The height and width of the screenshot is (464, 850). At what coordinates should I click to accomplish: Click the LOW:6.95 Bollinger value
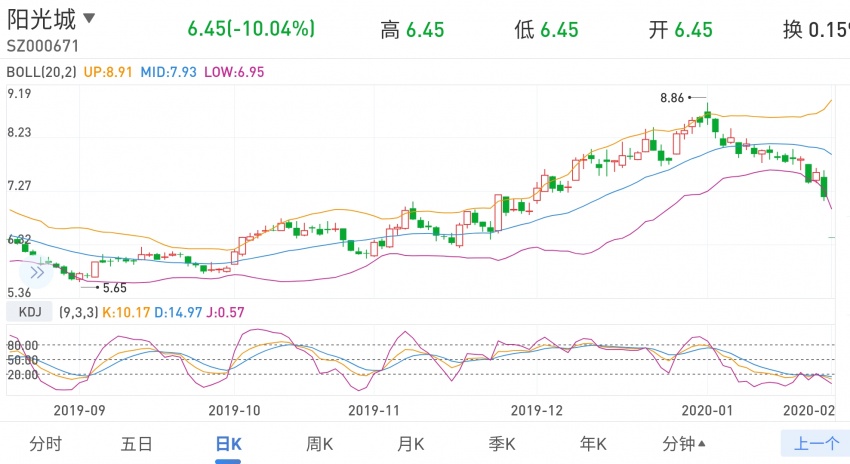234,72
